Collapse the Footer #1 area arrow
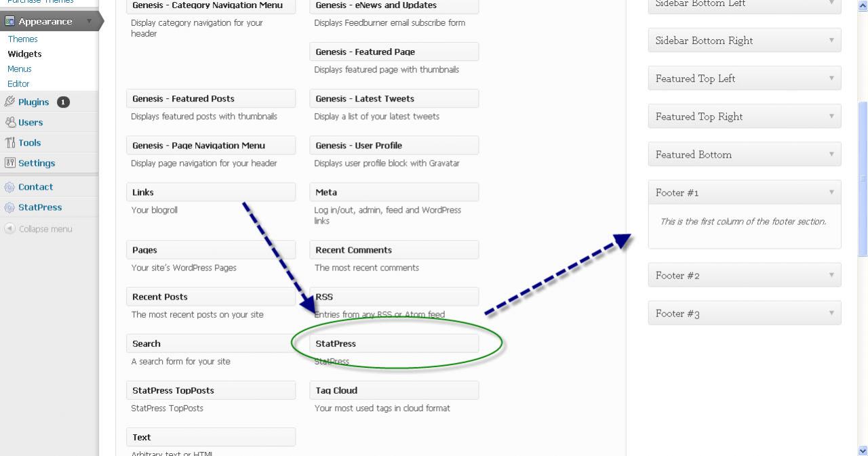 tap(831, 192)
